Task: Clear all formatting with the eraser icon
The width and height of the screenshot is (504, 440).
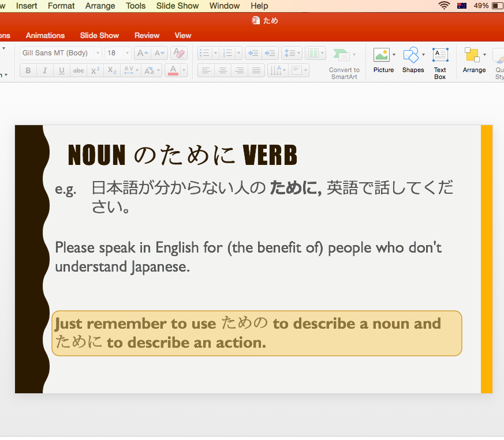Action: click(179, 53)
